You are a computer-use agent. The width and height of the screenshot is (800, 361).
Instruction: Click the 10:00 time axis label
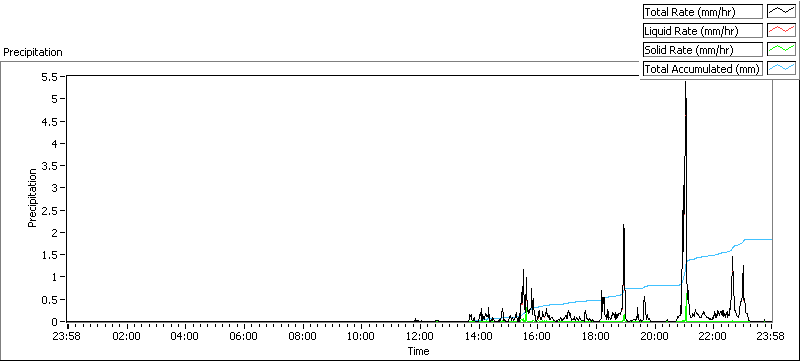(x=361, y=336)
